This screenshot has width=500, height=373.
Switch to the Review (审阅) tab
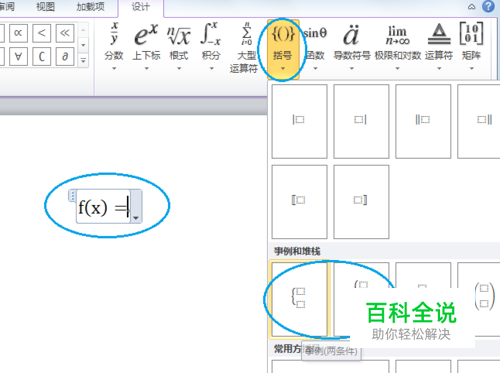(7, 7)
